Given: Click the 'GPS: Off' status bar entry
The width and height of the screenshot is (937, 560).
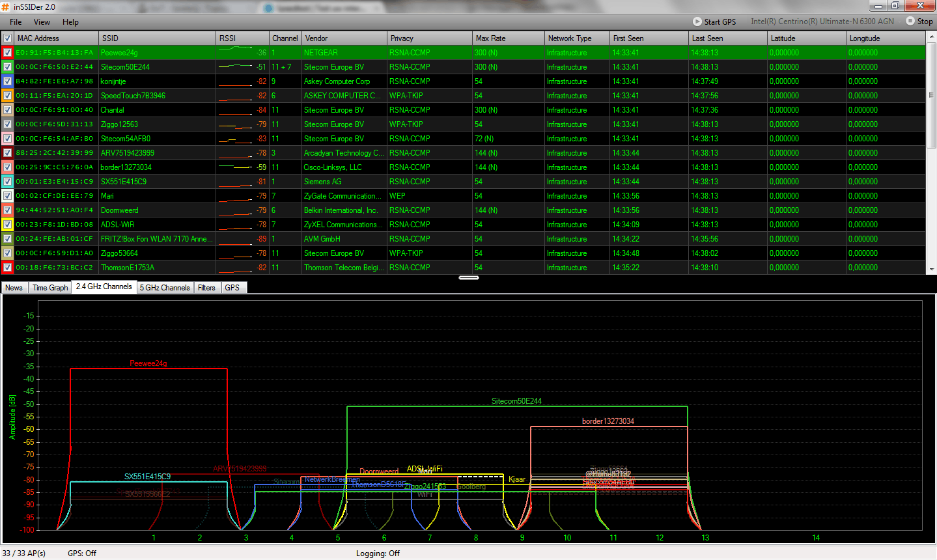Looking at the screenshot, I should [82, 553].
